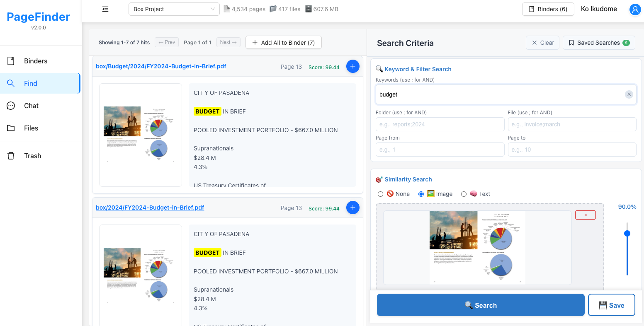Open box/Budget/2024/FY2024-Budget-in-Brief.pdf

161,66
